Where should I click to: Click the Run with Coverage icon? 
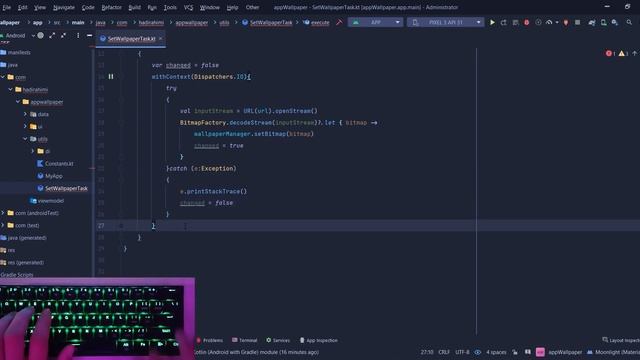point(538,22)
